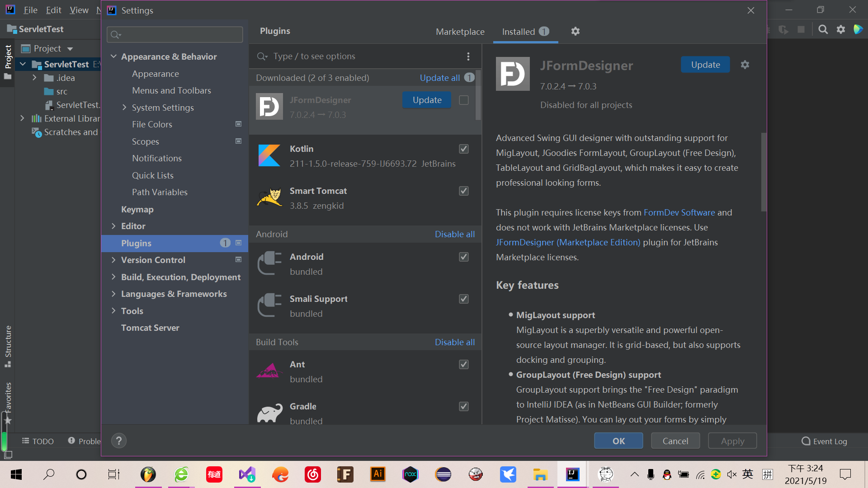Click the Update all link

click(439, 78)
